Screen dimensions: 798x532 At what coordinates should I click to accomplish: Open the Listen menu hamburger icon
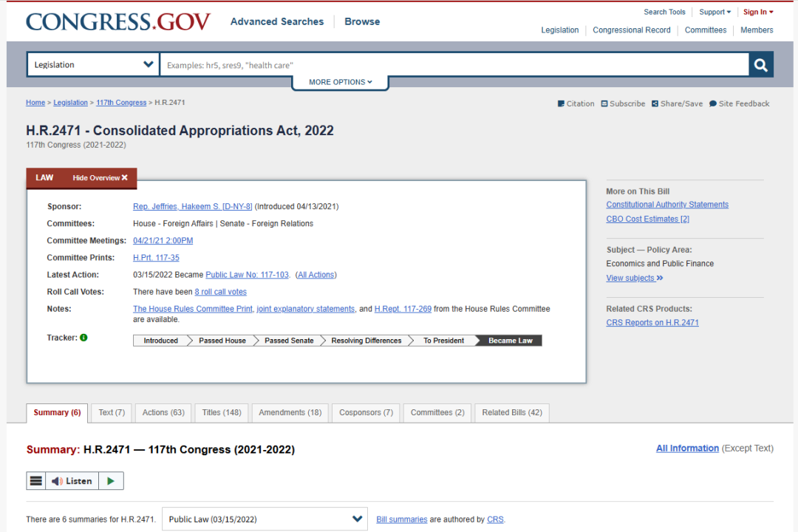35,481
